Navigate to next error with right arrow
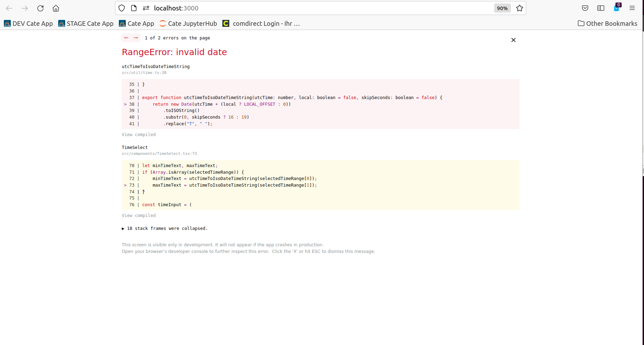644x345 pixels. tap(136, 38)
